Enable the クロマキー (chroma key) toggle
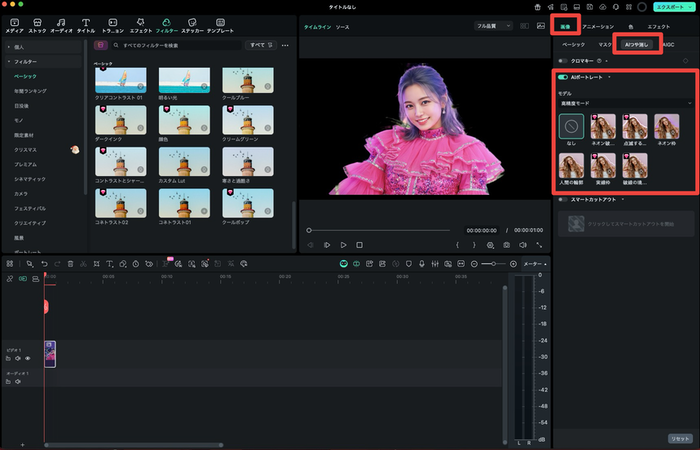Screen dimensions: 700x450 tap(563, 60)
